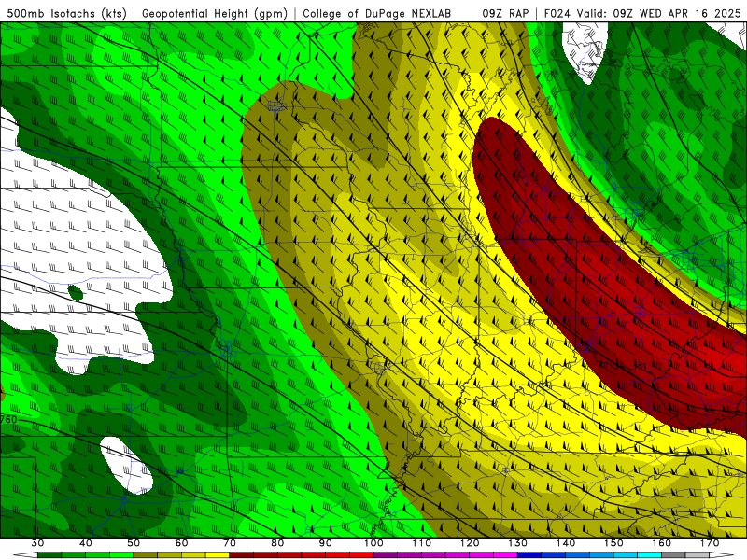Click the 40 knot color bar label
Viewport: 747px width, 560px height.
pos(86,543)
